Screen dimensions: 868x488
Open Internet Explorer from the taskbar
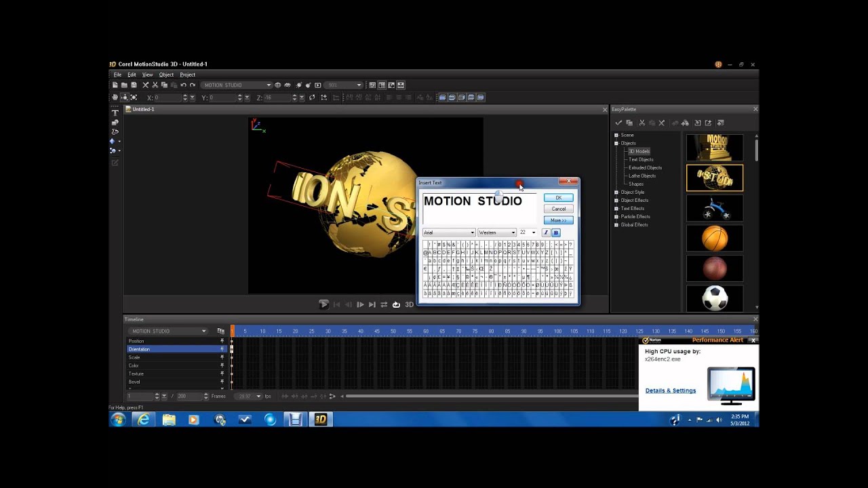(144, 420)
